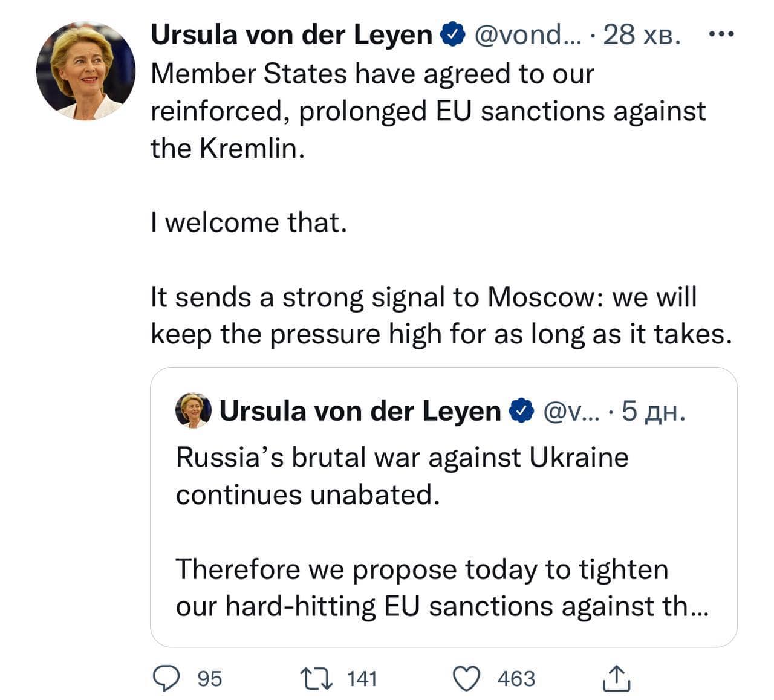The height and width of the screenshot is (700, 774).
Task: Click verified badge in the quoted tweet
Action: (x=521, y=411)
